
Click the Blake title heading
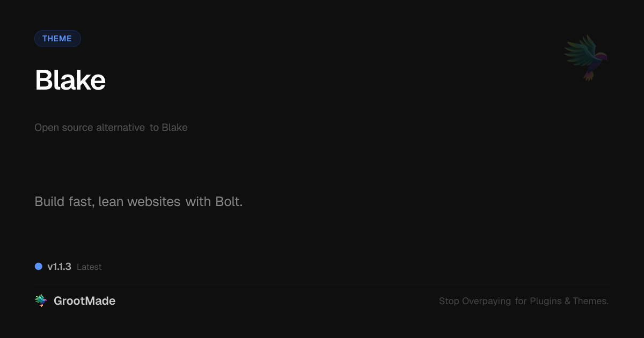[70, 80]
